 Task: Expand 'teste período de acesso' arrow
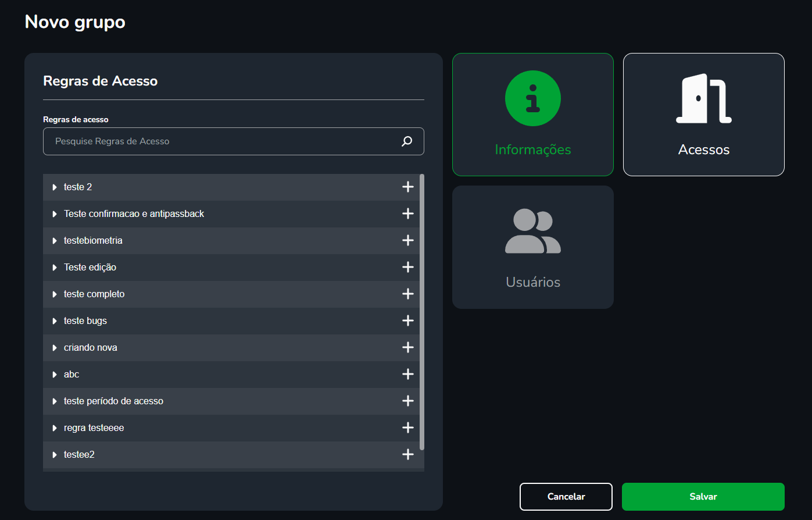pos(55,401)
